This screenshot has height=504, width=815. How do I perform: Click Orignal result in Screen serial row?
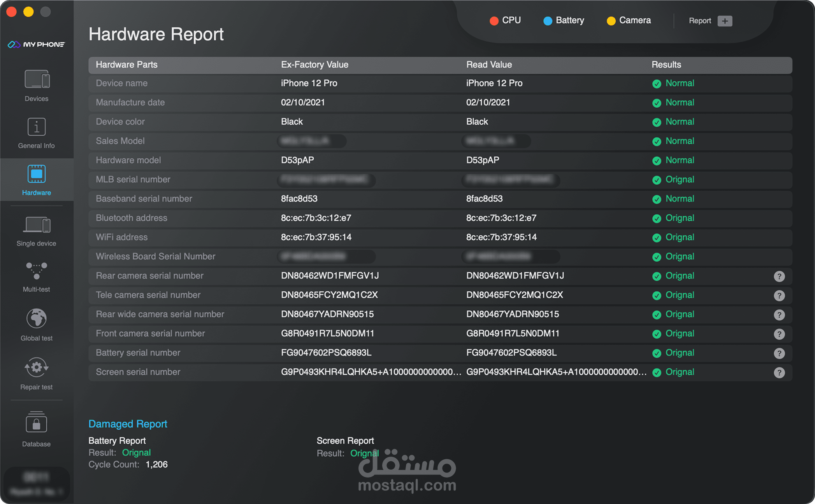[680, 372]
